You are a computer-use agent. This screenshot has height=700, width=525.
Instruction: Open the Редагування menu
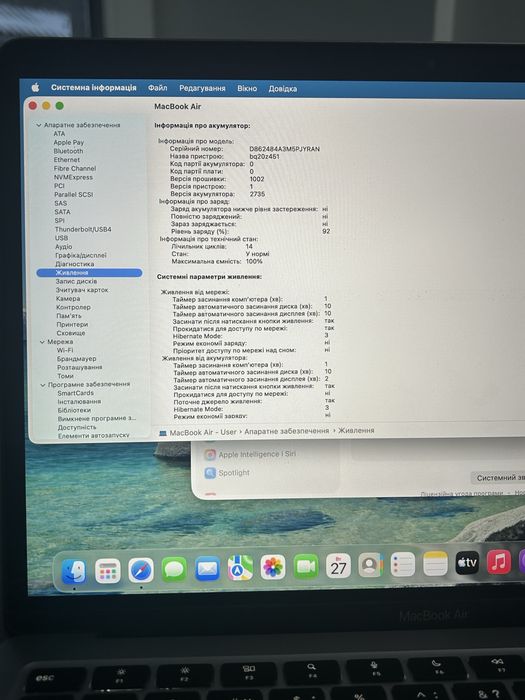(202, 88)
